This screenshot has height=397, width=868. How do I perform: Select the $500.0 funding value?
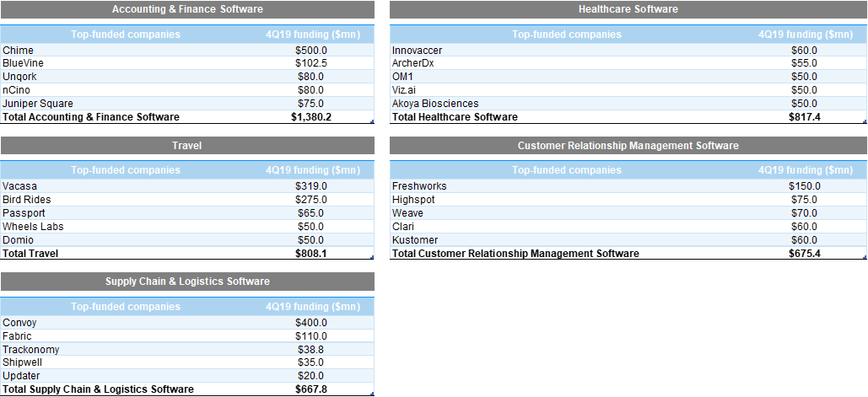click(x=312, y=51)
